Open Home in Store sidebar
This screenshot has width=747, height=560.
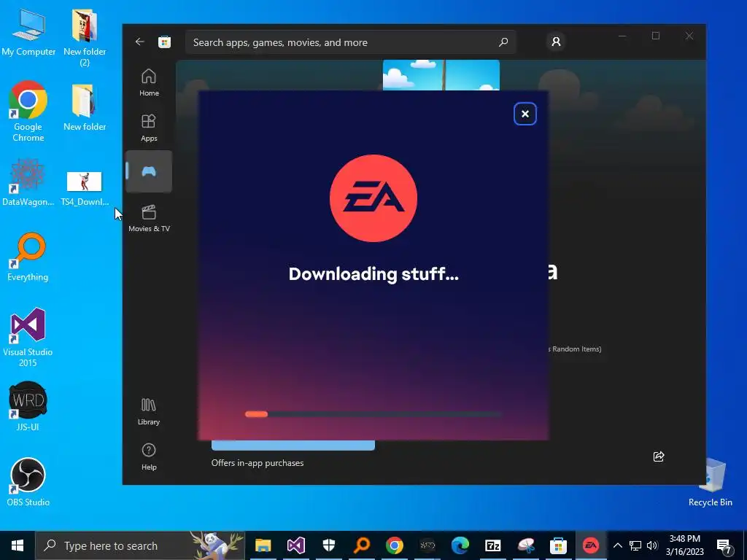(x=149, y=82)
